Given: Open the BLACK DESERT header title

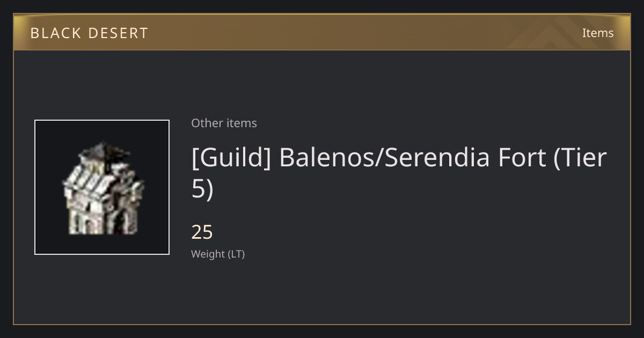Looking at the screenshot, I should point(89,33).
